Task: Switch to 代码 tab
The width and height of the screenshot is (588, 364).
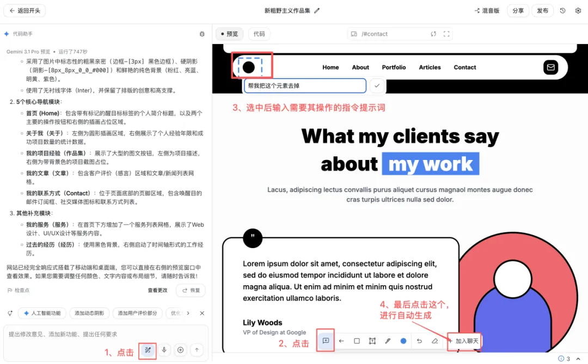Action: click(x=259, y=34)
